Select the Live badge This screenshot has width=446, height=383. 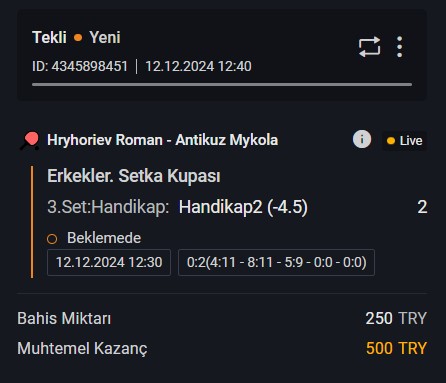tap(404, 141)
